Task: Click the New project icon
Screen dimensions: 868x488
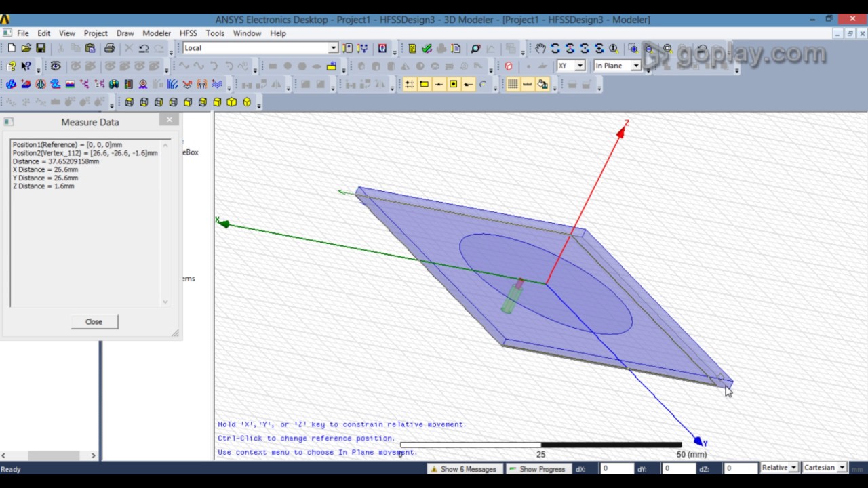Action: click(12, 48)
